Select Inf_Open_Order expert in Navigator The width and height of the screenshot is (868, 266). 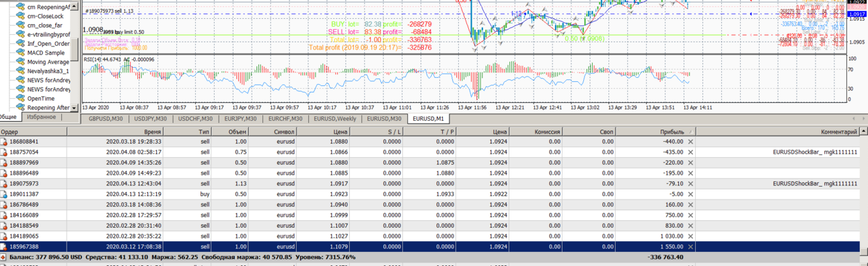point(48,44)
